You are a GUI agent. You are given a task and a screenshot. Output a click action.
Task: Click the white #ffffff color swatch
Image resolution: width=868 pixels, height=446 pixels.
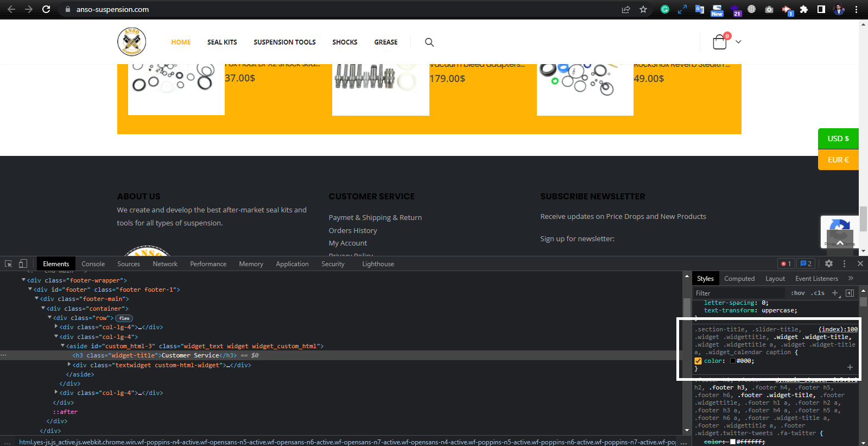(x=732, y=442)
